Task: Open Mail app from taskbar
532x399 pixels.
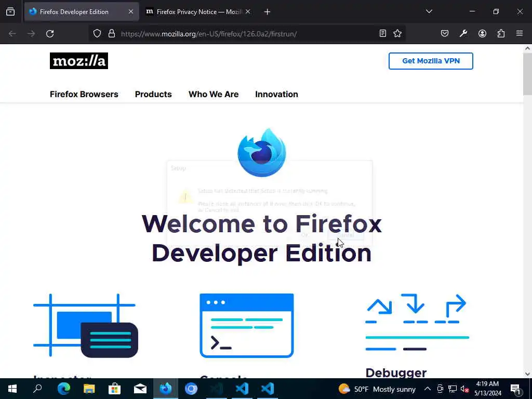Action: (140, 389)
